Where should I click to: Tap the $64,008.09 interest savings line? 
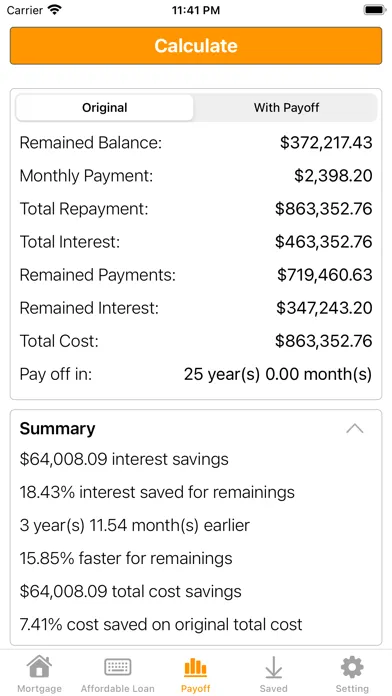(x=124, y=459)
